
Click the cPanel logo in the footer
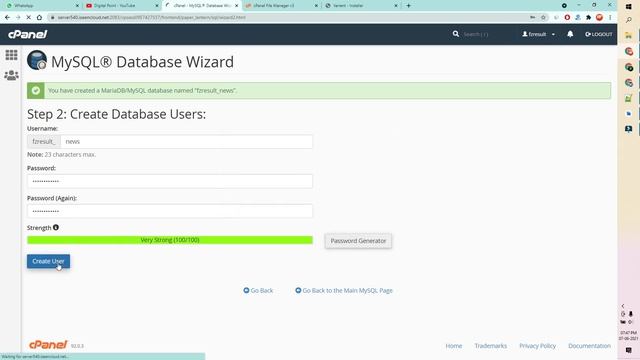coord(48,345)
